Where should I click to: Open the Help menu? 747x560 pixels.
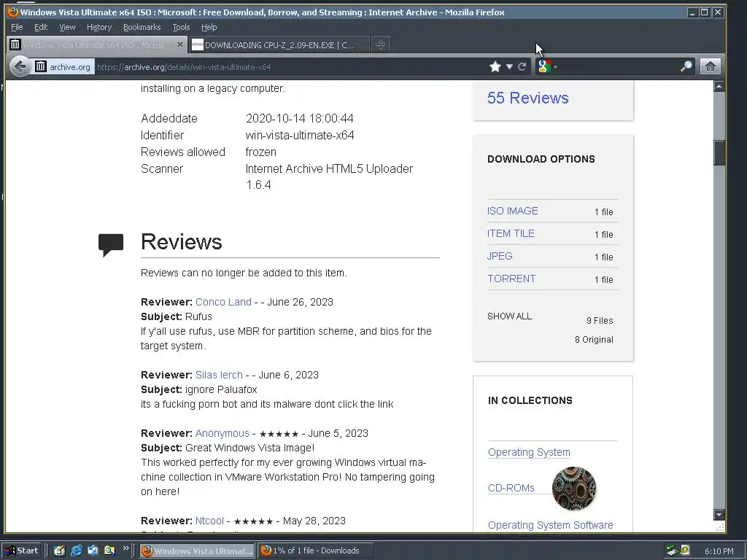coord(209,27)
